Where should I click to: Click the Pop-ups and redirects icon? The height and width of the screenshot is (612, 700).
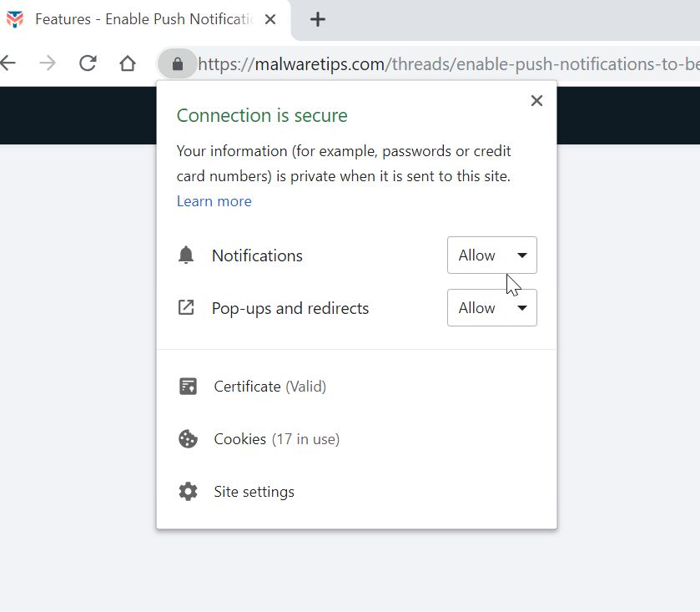(186, 308)
